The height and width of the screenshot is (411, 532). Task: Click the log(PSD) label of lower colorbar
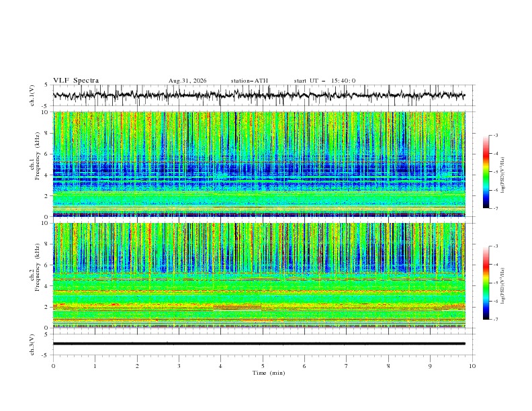pos(502,285)
